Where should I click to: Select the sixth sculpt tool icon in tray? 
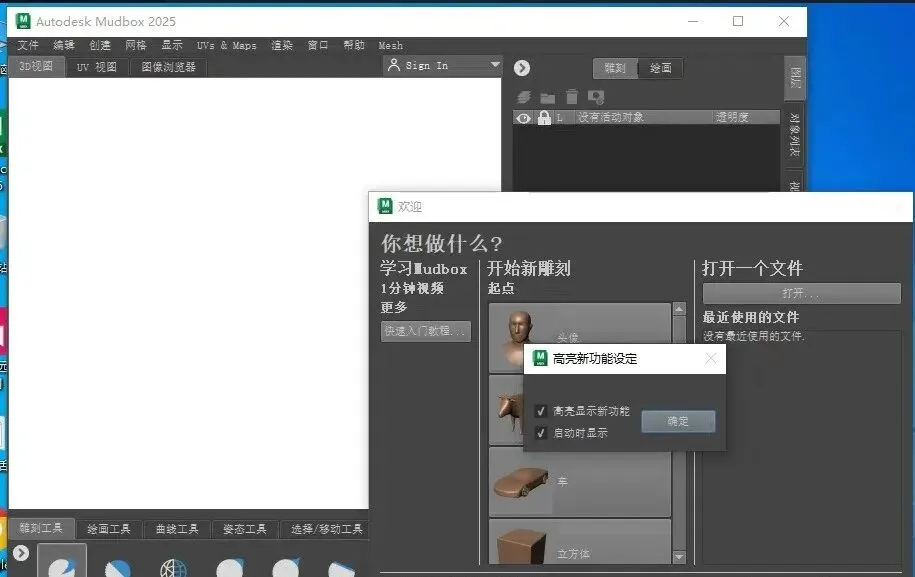[x=341, y=568]
